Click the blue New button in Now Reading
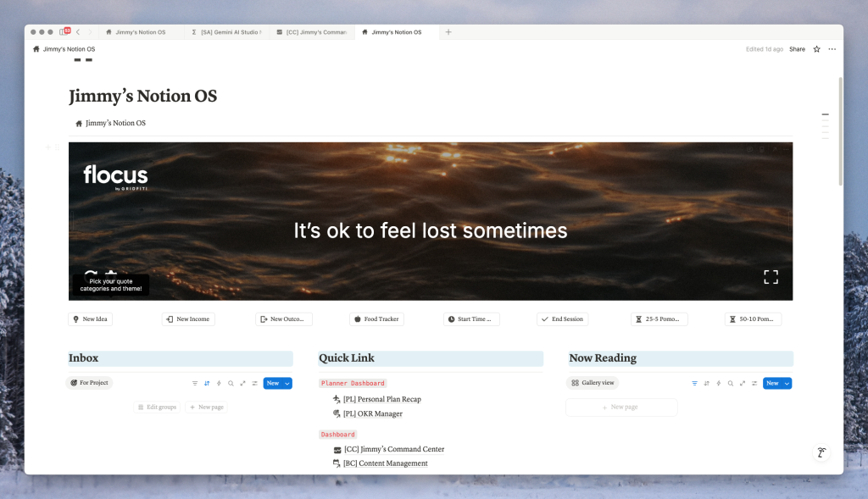This screenshot has height=499, width=868. coord(772,384)
